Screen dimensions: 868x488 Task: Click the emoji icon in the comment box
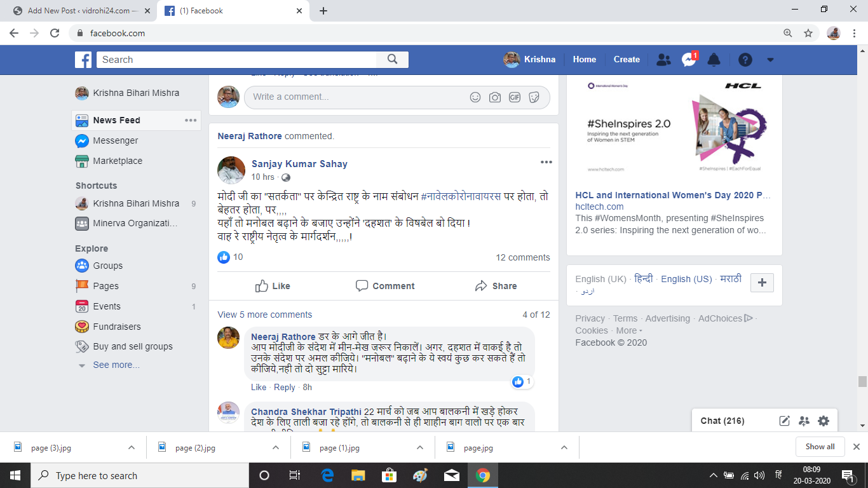point(475,97)
